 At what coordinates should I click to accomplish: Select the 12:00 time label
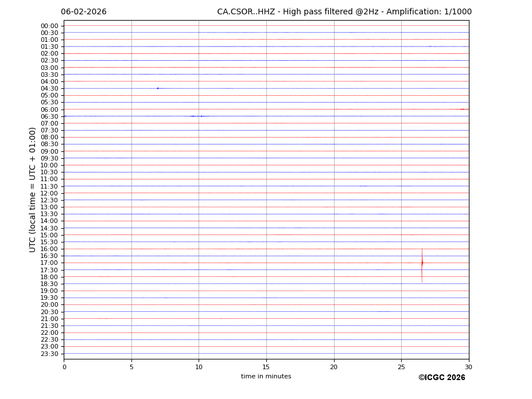click(x=49, y=193)
